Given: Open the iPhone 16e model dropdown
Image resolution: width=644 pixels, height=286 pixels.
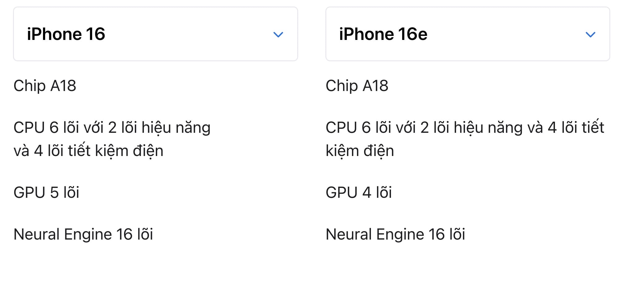Looking at the screenshot, I should (467, 34).
